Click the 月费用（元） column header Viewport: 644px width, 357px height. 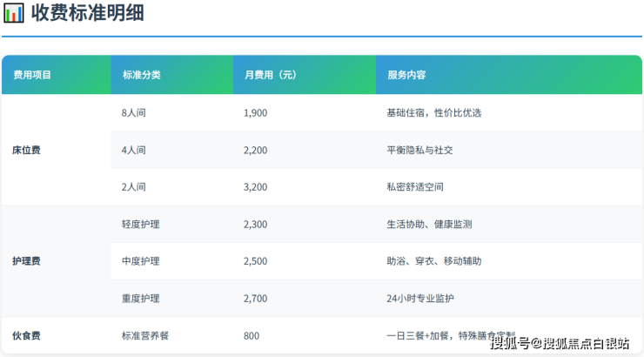click(270, 75)
